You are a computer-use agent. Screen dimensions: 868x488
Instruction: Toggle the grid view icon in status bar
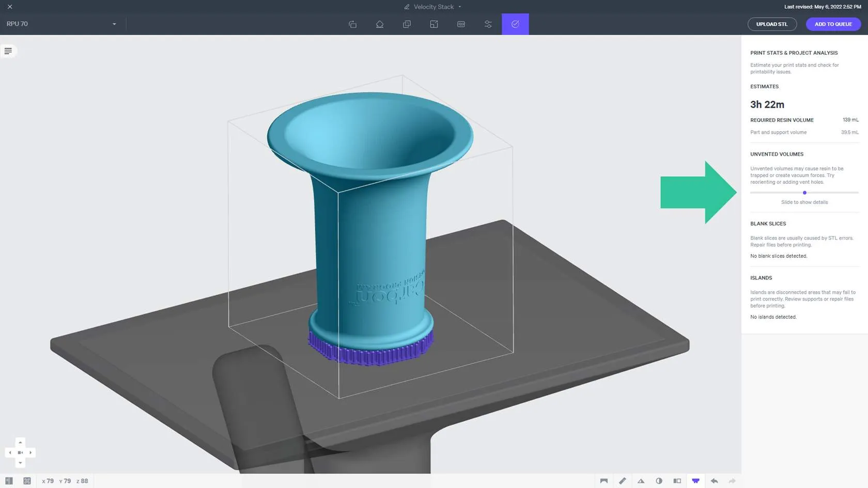[27, 481]
